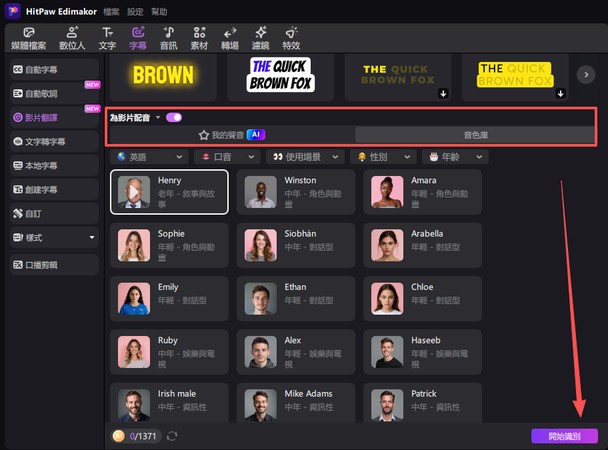Select the Irish male voice card
Screen dimensions: 608x450
pos(169,403)
